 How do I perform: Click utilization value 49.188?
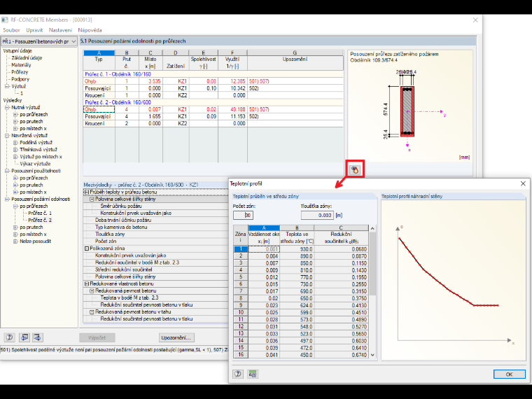[x=232, y=110]
